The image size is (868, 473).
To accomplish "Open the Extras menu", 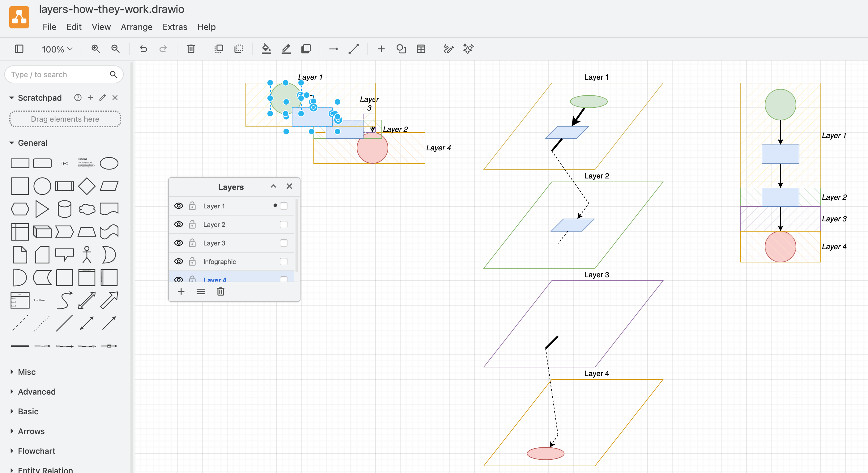I will (x=175, y=27).
